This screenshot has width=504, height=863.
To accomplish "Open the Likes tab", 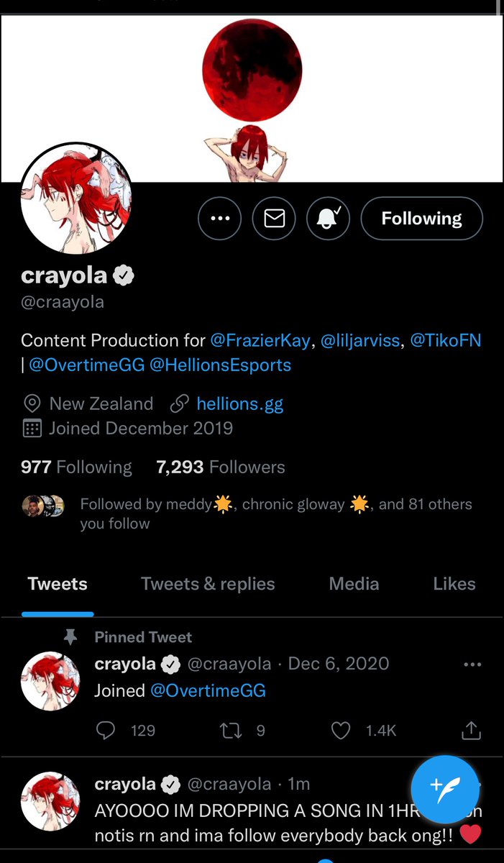I will coord(454,583).
